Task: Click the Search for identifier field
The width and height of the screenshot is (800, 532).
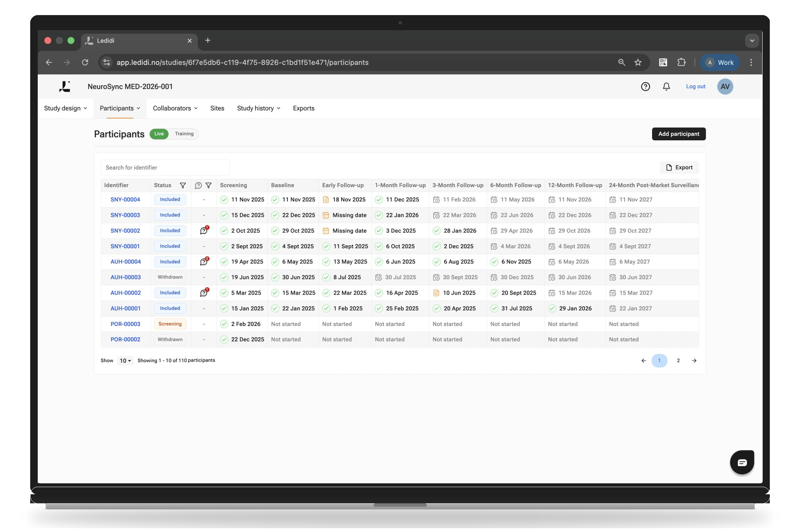Action: tap(165, 168)
